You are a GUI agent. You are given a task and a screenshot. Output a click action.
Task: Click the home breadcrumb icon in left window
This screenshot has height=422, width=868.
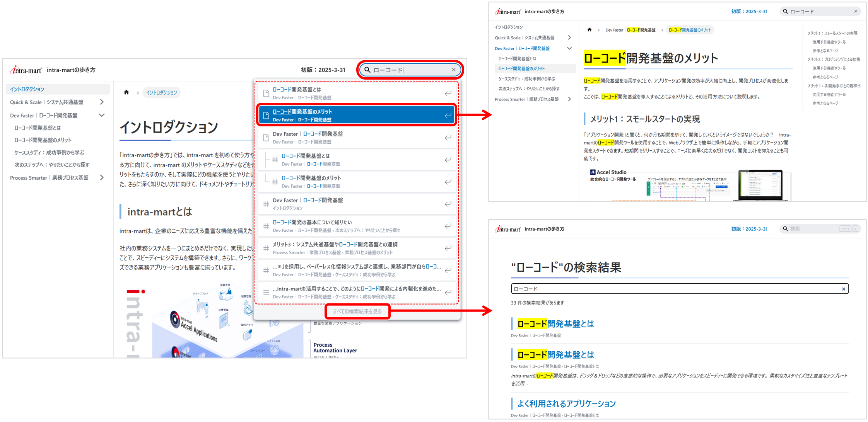tap(126, 92)
